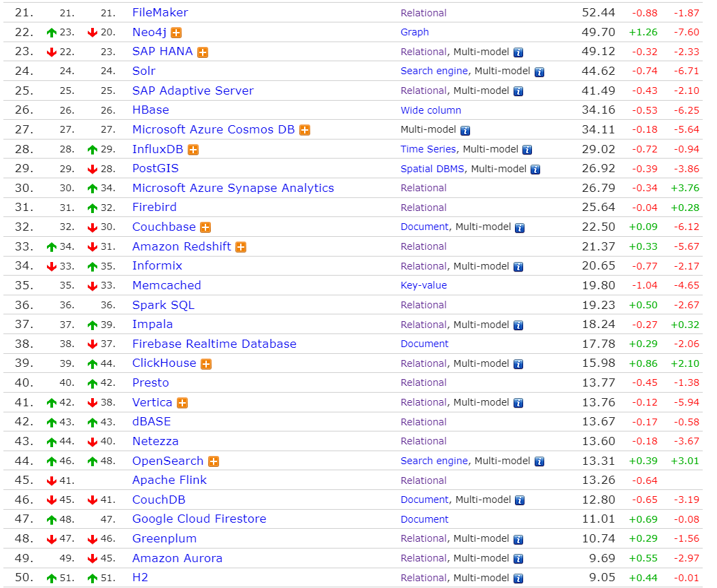This screenshot has height=588, width=717.
Task: Click the -7.60 value in the Neo4j row
Action: point(686,32)
